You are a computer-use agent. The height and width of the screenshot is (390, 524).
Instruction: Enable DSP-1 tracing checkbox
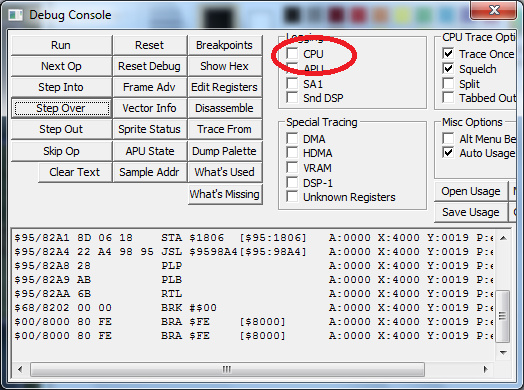coord(292,182)
